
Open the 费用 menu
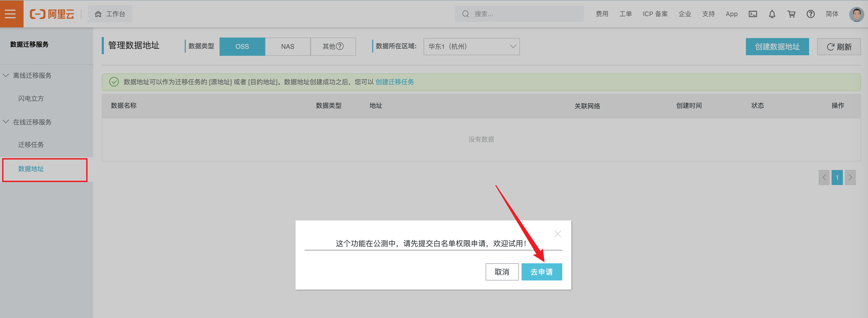tap(602, 14)
